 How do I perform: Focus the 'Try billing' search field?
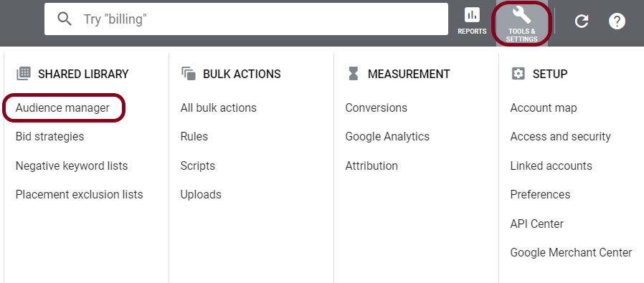(247, 19)
